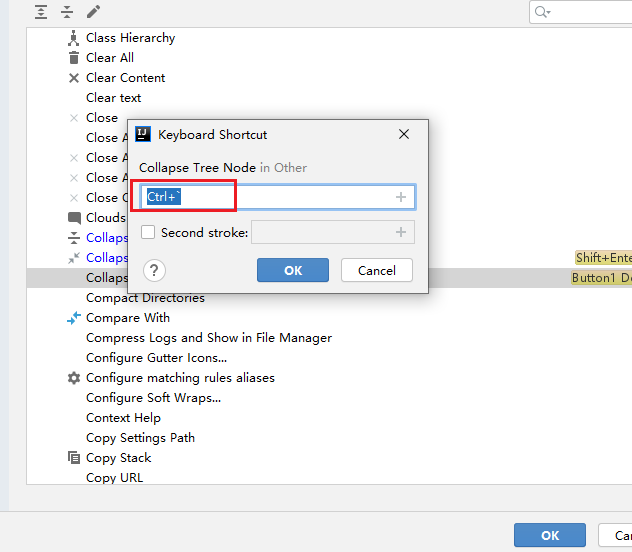Image resolution: width=632 pixels, height=552 pixels.
Task: Click the plus icon in first stroke field
Action: coord(401,197)
